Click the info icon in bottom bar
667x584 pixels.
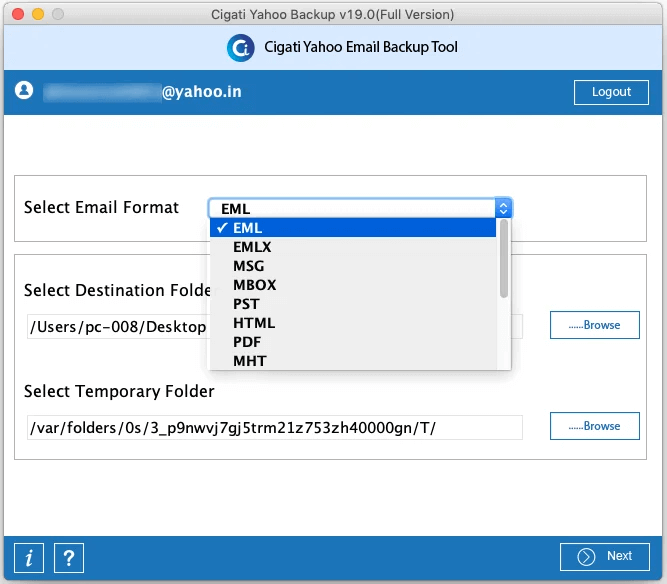[29, 558]
